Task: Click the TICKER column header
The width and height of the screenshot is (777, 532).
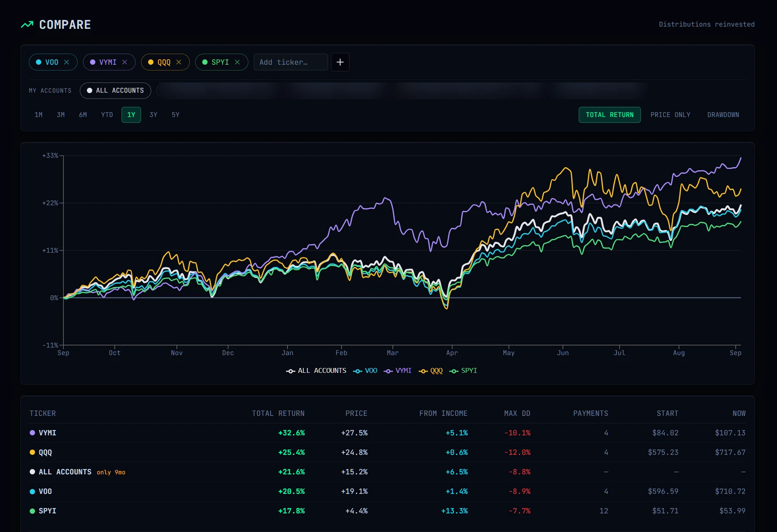Action: click(43, 414)
